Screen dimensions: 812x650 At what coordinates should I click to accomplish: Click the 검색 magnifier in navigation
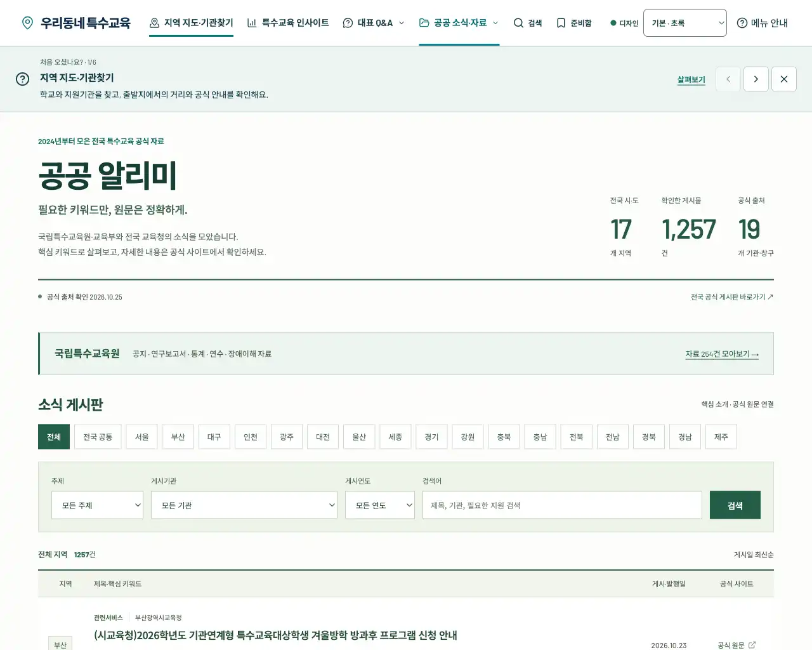click(x=528, y=23)
